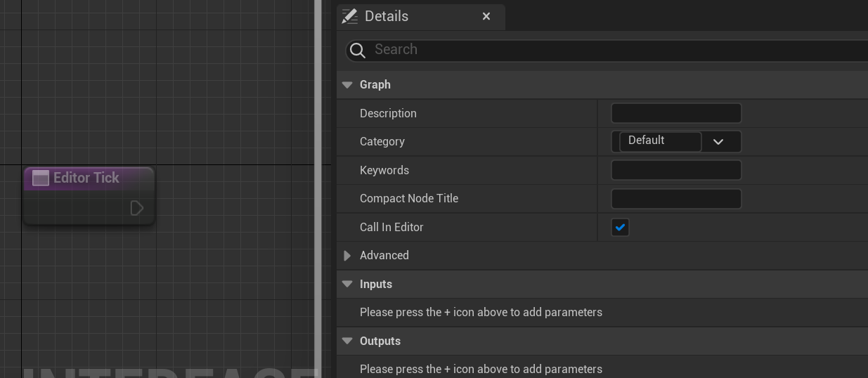This screenshot has height=378, width=868.
Task: Click the Editor Tick node's event icon
Action: click(x=41, y=178)
